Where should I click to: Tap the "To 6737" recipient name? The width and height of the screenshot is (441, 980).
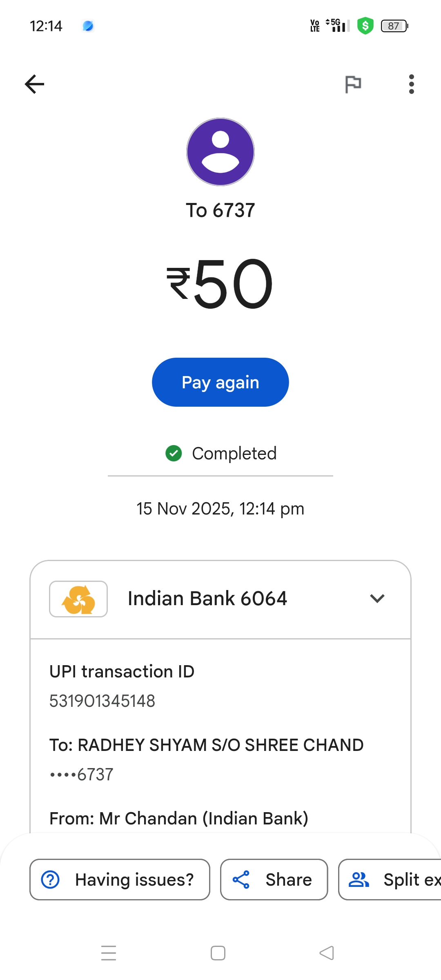click(x=220, y=210)
